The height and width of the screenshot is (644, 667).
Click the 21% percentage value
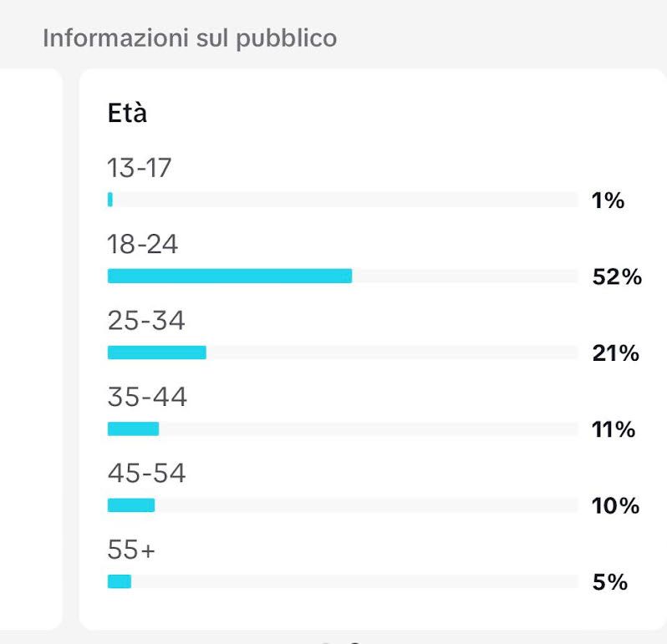click(x=615, y=353)
